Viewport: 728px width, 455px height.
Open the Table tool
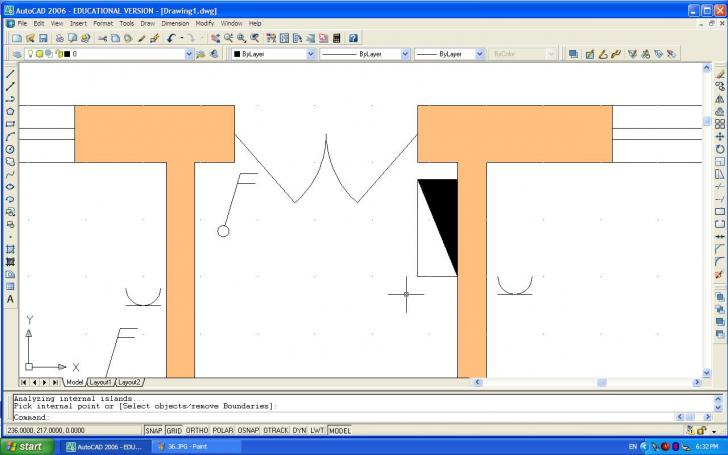(x=10, y=286)
